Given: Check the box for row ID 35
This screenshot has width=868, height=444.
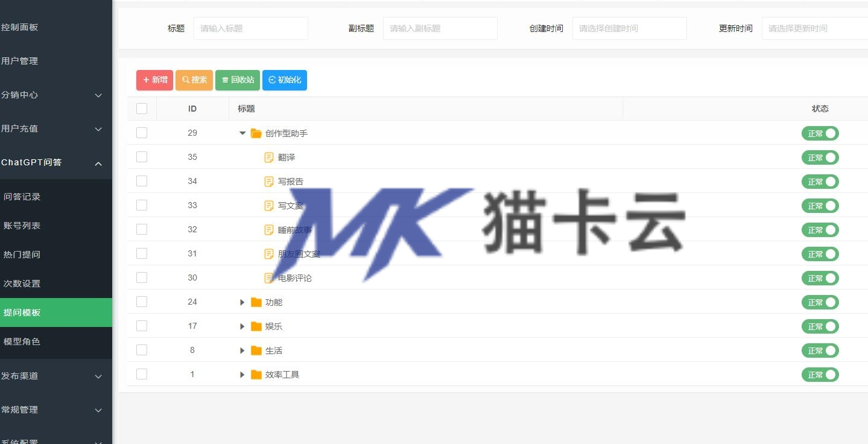Looking at the screenshot, I should click(142, 157).
